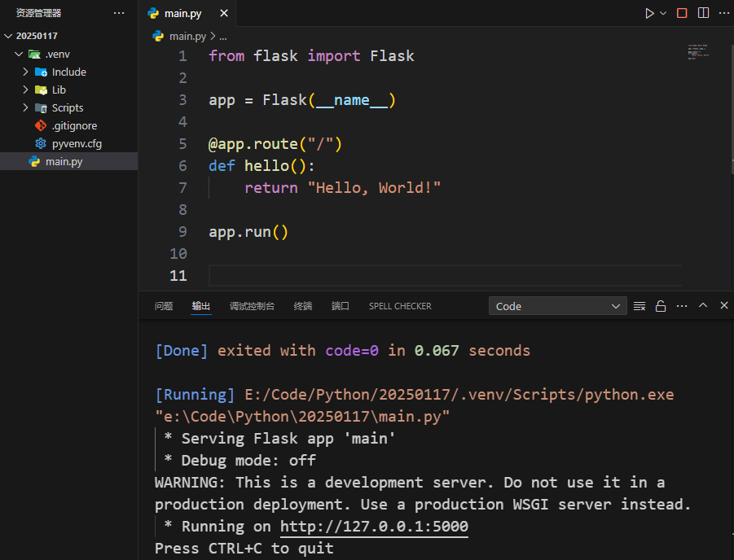Switch to the SPELL CHECKER tab

[400, 306]
